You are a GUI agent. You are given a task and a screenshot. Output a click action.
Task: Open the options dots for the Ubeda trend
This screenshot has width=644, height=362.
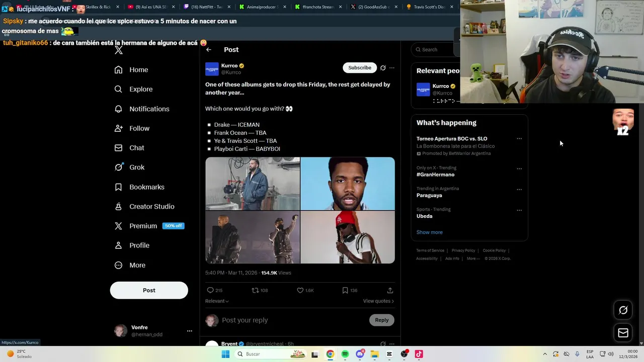point(519,210)
